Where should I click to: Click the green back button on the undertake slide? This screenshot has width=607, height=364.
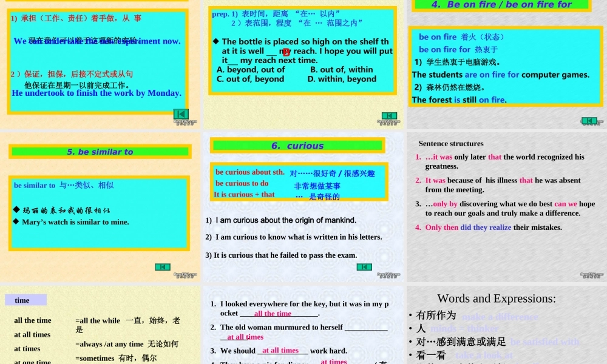[181, 113]
